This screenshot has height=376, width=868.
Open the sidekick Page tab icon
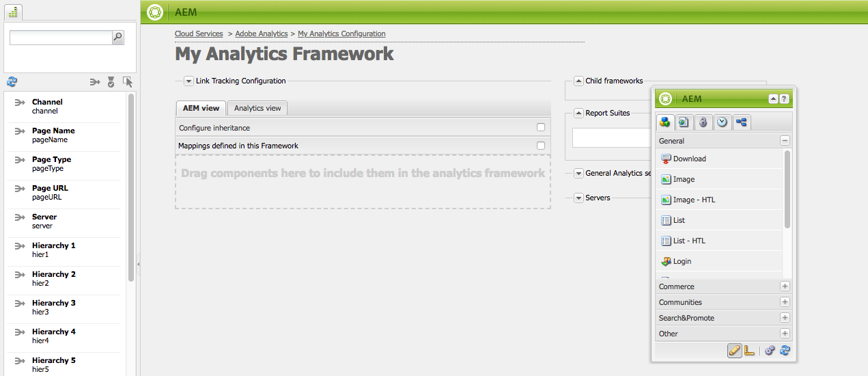coord(684,122)
